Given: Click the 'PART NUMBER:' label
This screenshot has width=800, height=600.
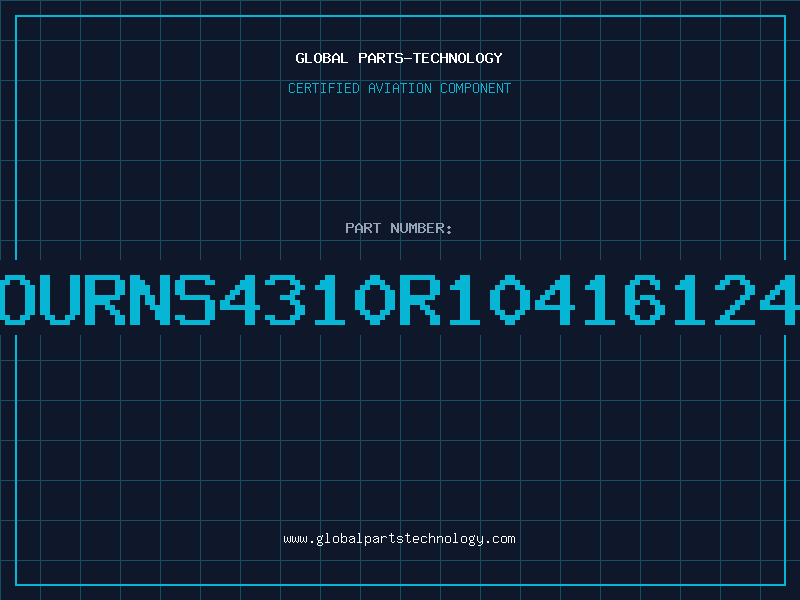Looking at the screenshot, I should 399,228.
